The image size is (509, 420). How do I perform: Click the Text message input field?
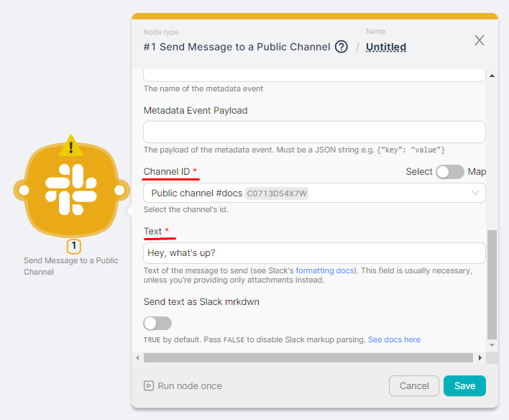point(314,253)
